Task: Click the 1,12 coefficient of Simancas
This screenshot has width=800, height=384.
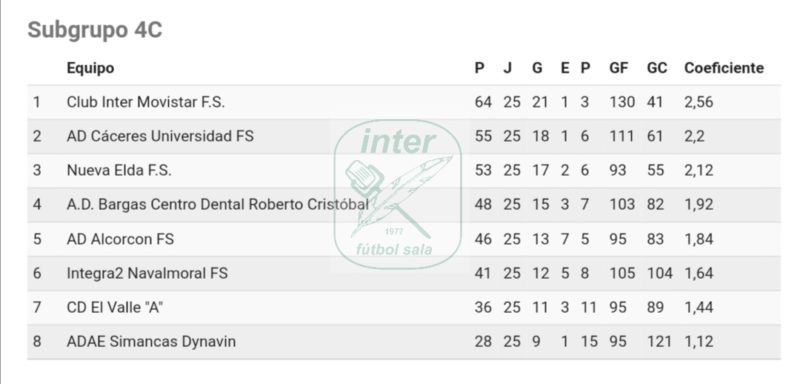Action: [x=698, y=341]
